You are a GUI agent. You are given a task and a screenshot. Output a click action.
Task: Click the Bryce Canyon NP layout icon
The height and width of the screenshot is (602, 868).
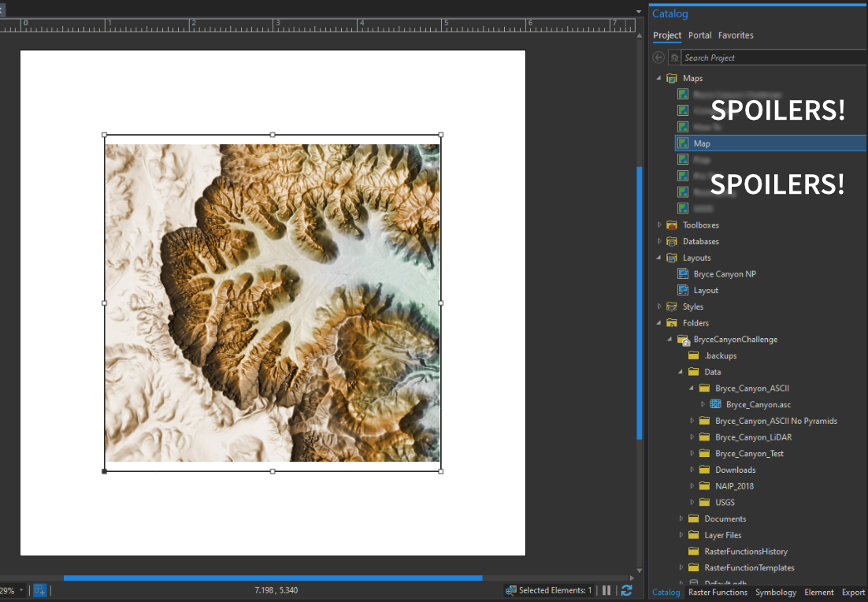pyautogui.click(x=683, y=274)
